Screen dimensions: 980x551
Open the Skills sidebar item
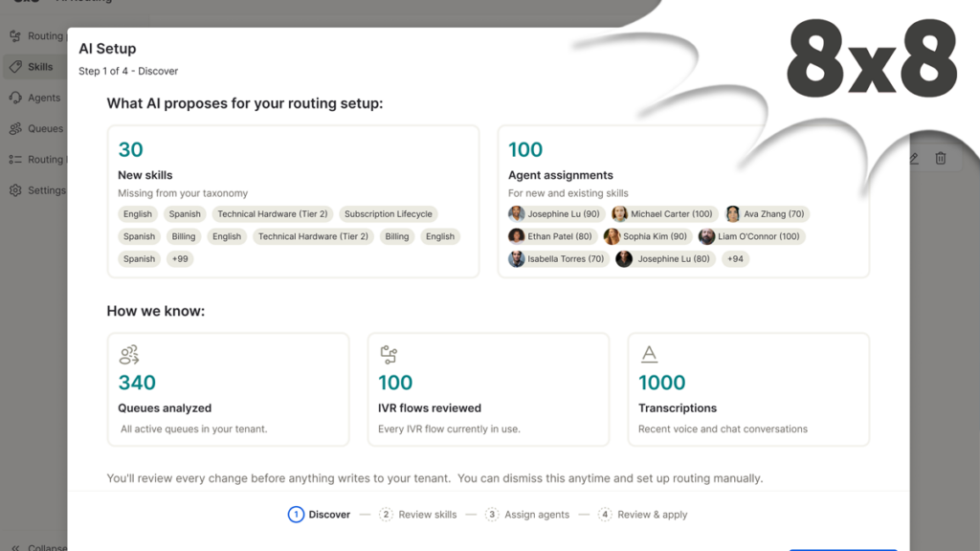pos(34,67)
